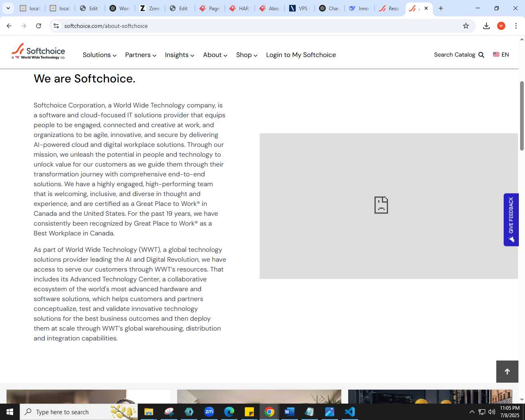Open the EN language selector
This screenshot has height=420, width=525.
pyautogui.click(x=501, y=55)
